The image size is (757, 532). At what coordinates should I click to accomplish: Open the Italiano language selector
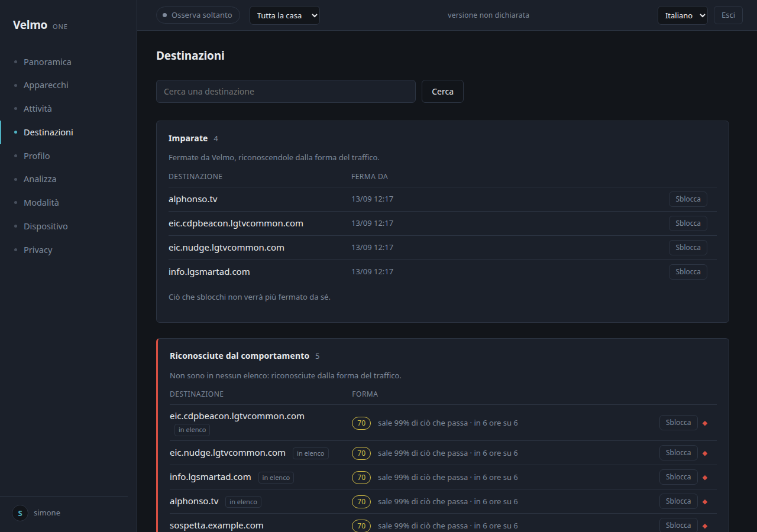(x=682, y=15)
